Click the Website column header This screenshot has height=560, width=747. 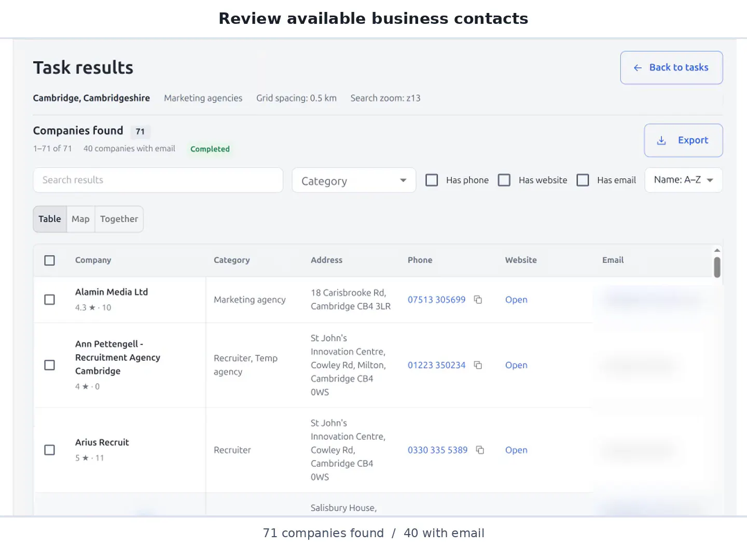[521, 260]
